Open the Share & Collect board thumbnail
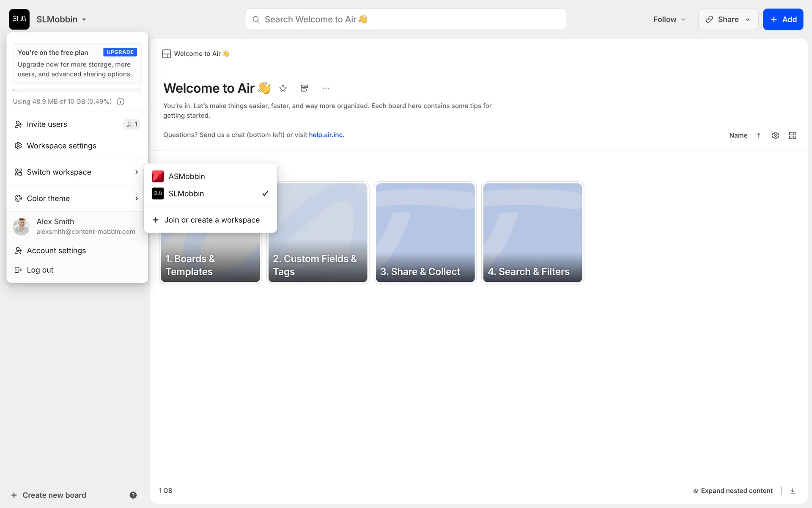This screenshot has width=812, height=508. click(x=425, y=233)
